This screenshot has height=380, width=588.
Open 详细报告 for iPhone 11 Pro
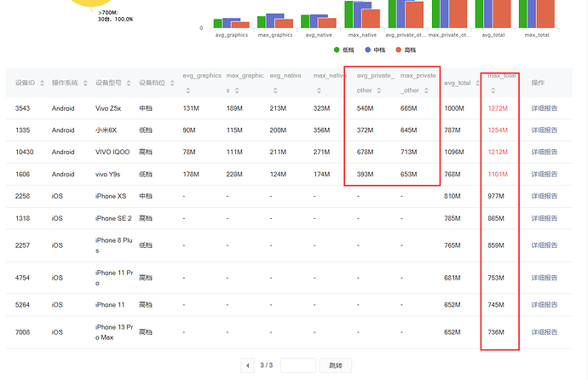tap(545, 278)
